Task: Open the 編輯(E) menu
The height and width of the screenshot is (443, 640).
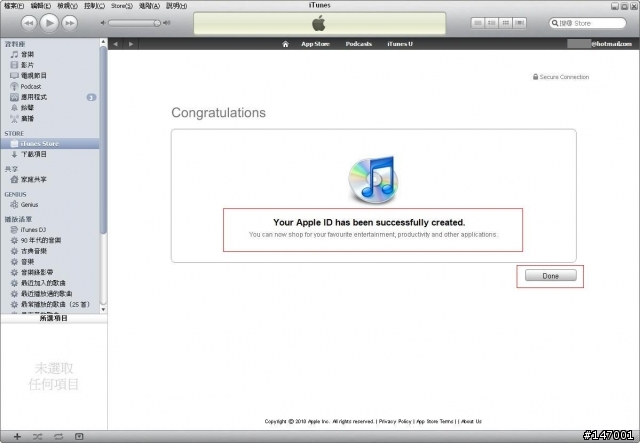Action: click(x=41, y=6)
